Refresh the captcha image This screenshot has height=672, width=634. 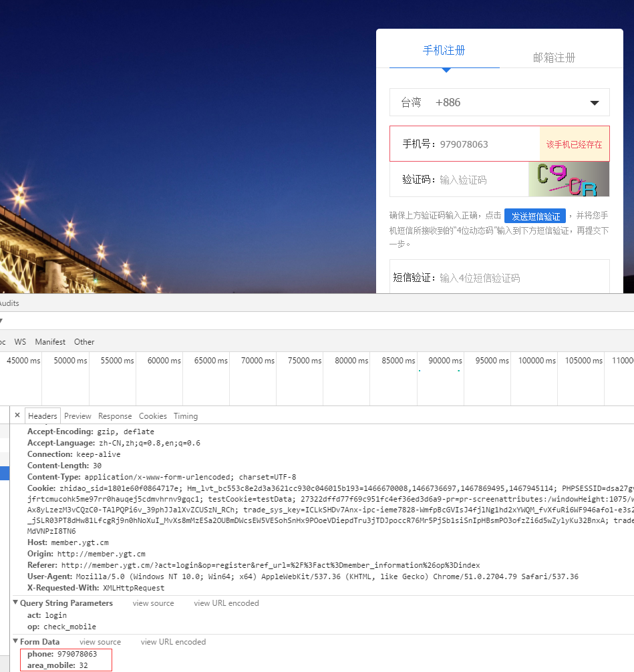(569, 179)
